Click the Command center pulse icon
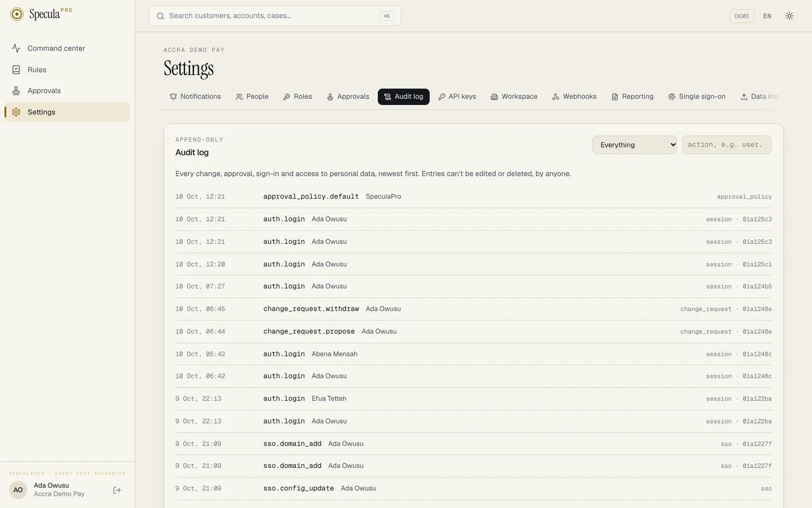Screen dimensions: 812x508 coord(16,48)
